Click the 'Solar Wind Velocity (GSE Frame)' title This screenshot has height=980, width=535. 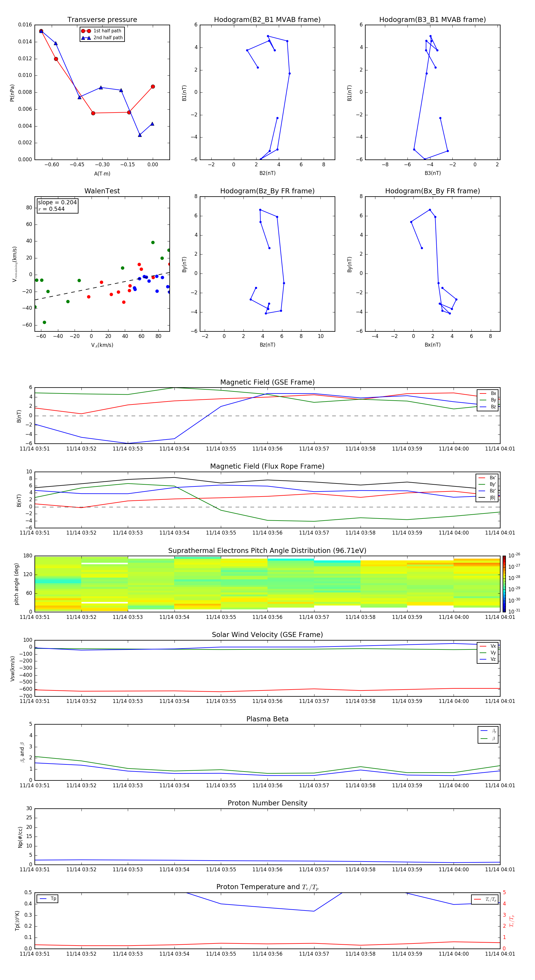pos(267,635)
